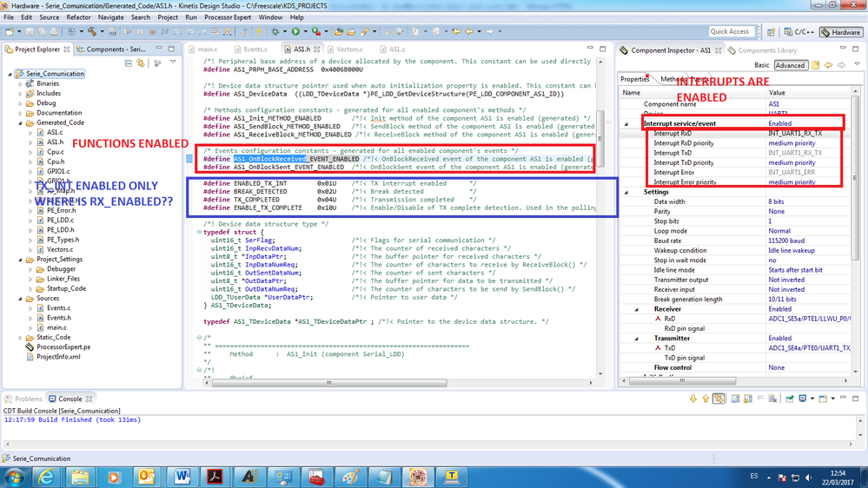The width and height of the screenshot is (868, 488).
Task: Open the Processor Expert menu
Action: 228,17
